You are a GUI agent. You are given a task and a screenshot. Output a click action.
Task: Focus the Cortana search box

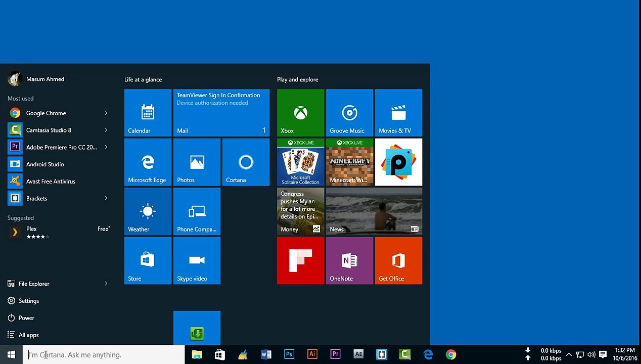point(104,355)
